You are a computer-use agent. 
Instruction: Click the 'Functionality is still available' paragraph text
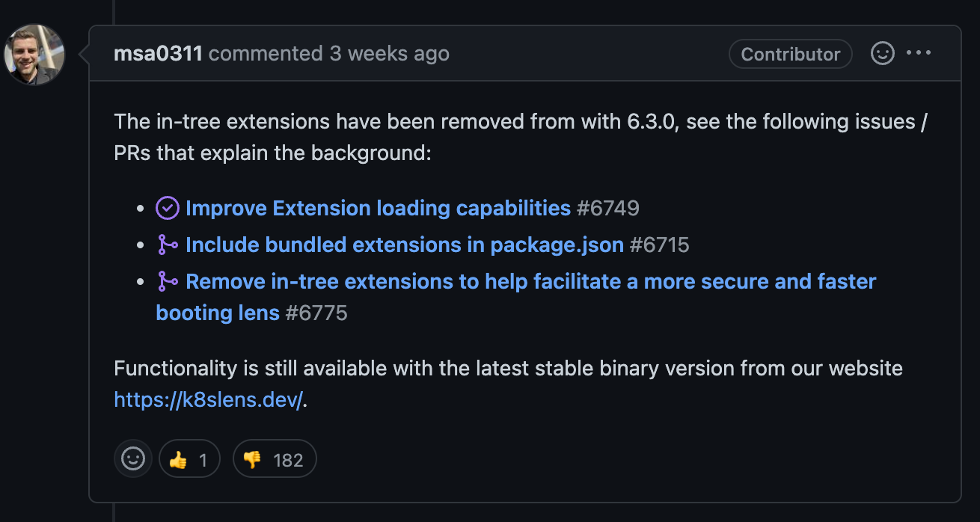pyautogui.click(x=509, y=384)
